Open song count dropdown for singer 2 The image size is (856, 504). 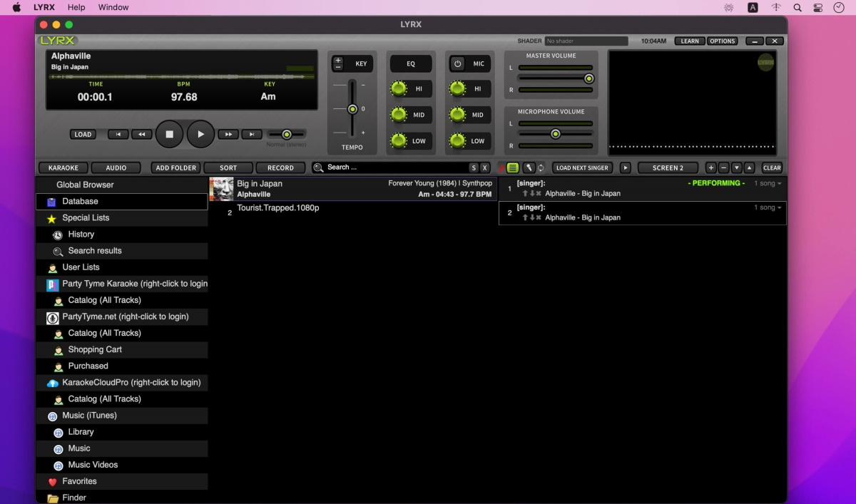pos(768,208)
